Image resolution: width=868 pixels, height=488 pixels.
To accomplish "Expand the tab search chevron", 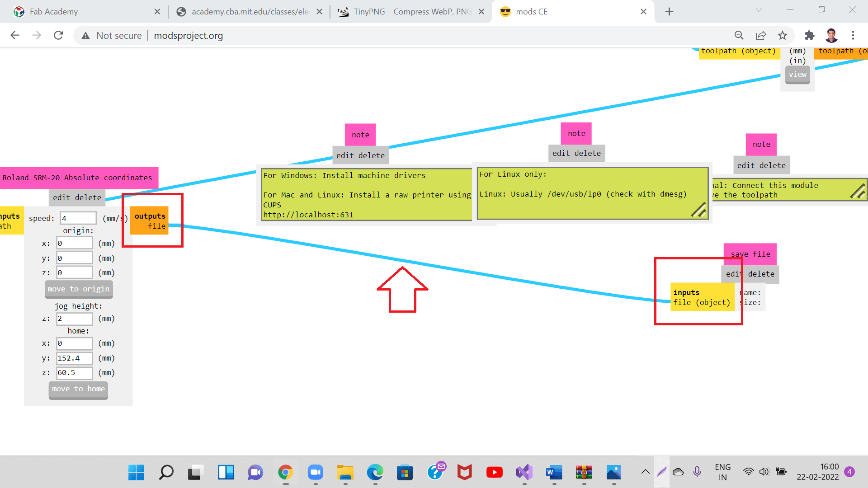I will (759, 10).
